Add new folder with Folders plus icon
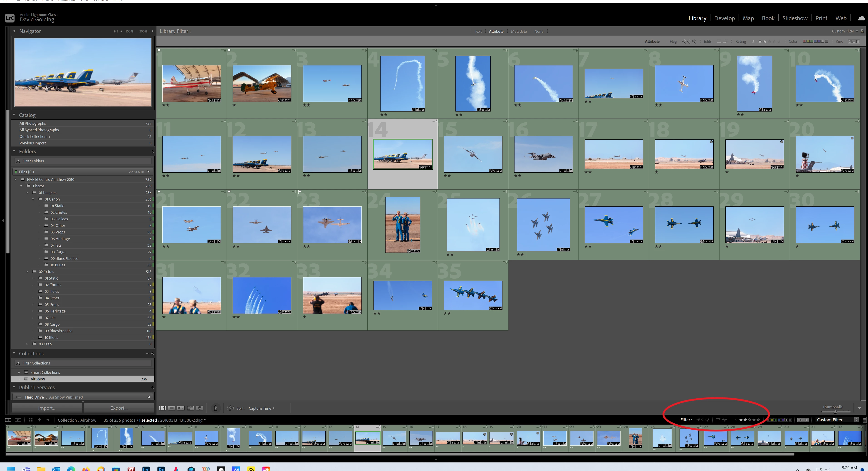The width and height of the screenshot is (868, 471). click(x=152, y=151)
